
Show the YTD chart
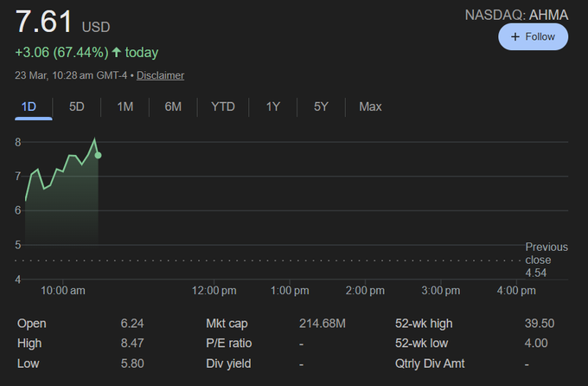(x=223, y=106)
